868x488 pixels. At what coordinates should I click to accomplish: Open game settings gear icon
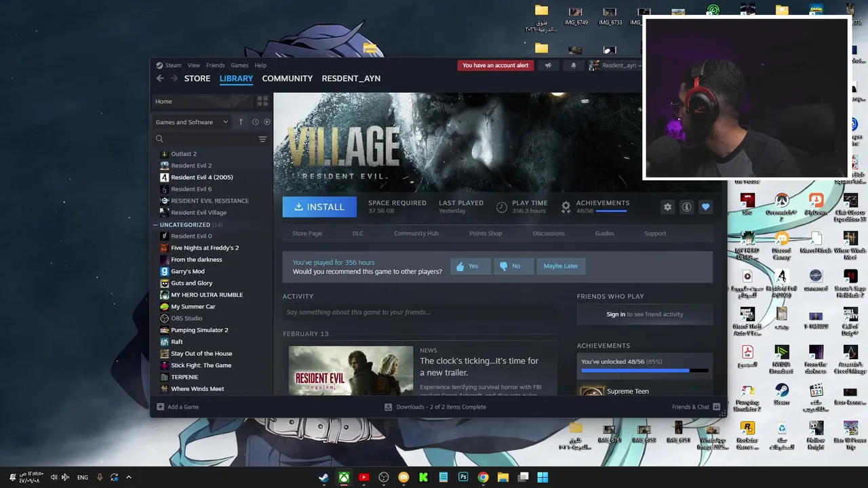click(668, 207)
